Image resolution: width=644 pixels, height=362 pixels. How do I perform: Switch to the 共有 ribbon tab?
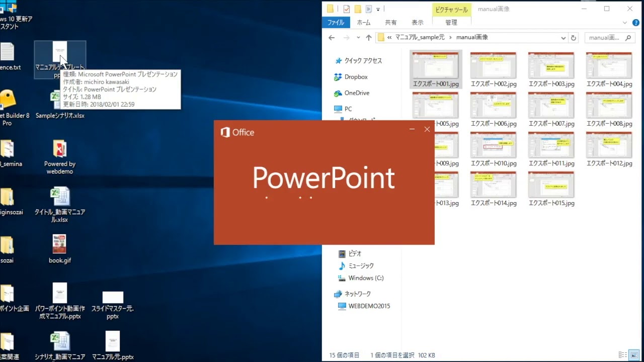391,22
